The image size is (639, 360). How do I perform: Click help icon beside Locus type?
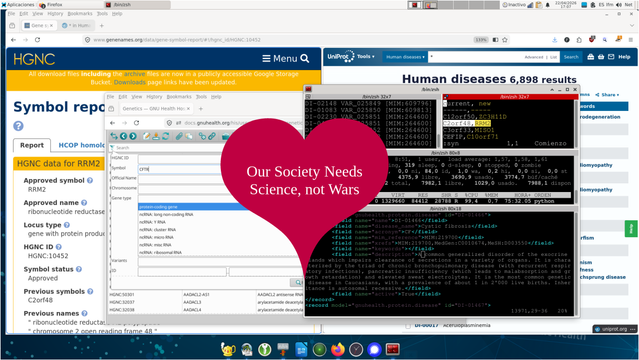click(67, 225)
